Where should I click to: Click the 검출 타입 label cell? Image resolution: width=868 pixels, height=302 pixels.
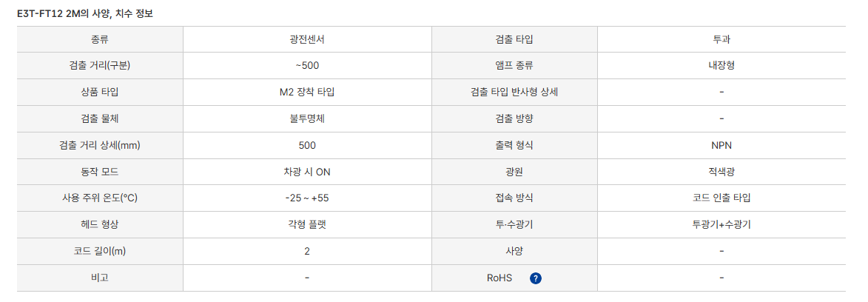[514, 39]
